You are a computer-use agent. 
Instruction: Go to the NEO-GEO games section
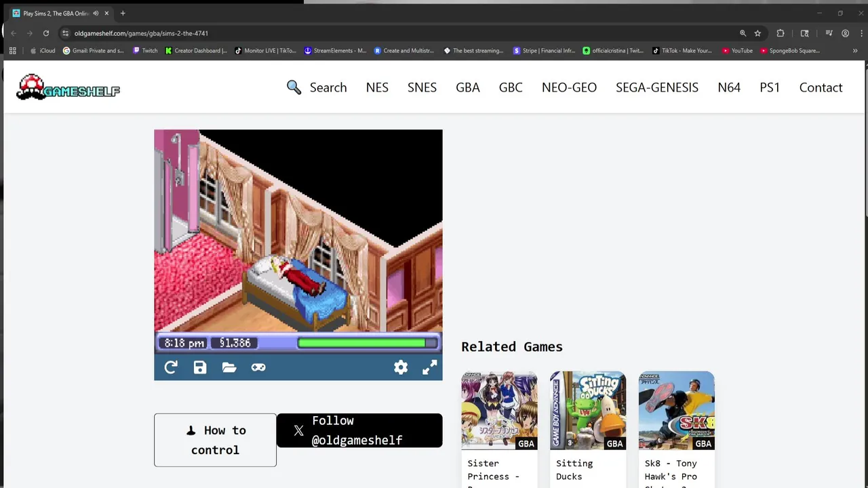[x=569, y=87]
